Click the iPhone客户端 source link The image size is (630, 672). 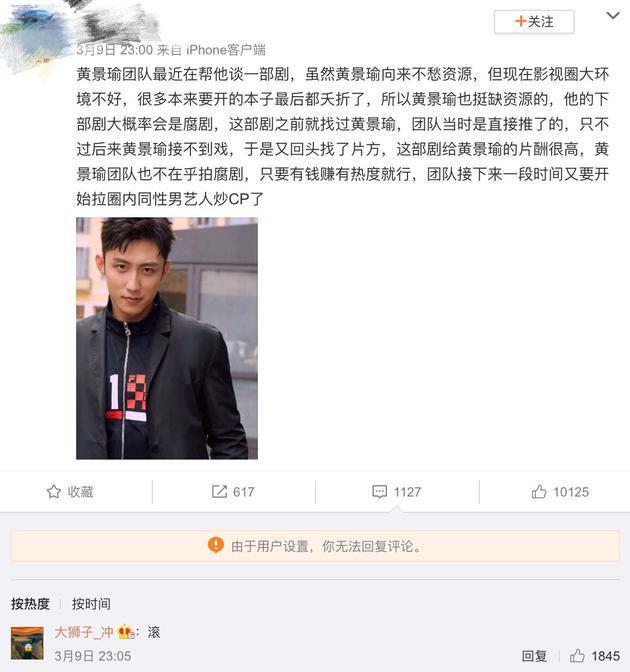pos(226,50)
